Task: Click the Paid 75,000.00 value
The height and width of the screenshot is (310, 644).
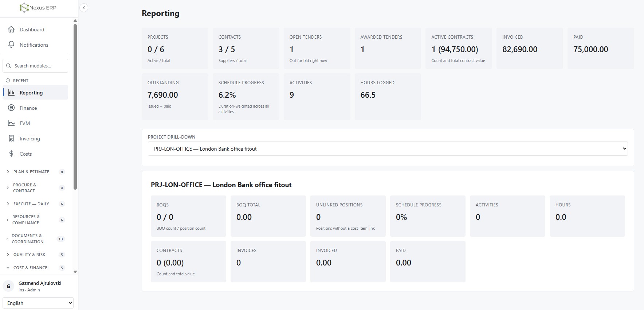Action: click(591, 49)
